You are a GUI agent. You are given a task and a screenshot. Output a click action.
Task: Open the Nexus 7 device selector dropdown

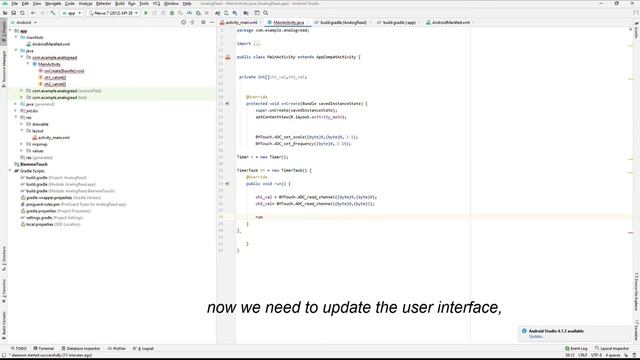113,13
